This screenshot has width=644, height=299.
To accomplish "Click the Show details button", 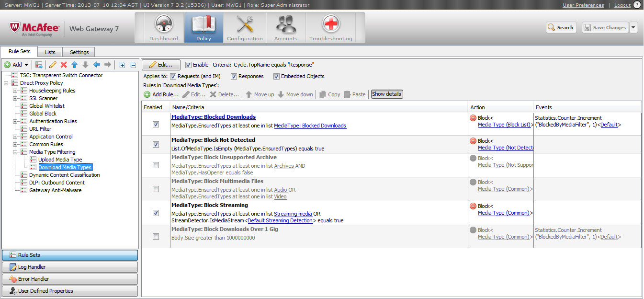I will 386,94.
